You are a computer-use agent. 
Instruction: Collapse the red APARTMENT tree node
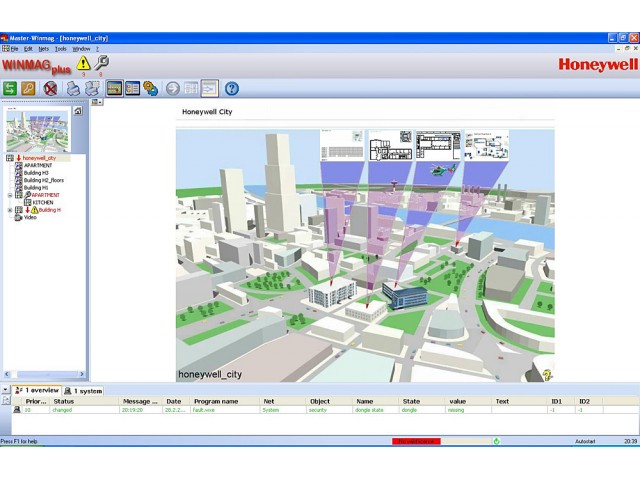(x=10, y=195)
